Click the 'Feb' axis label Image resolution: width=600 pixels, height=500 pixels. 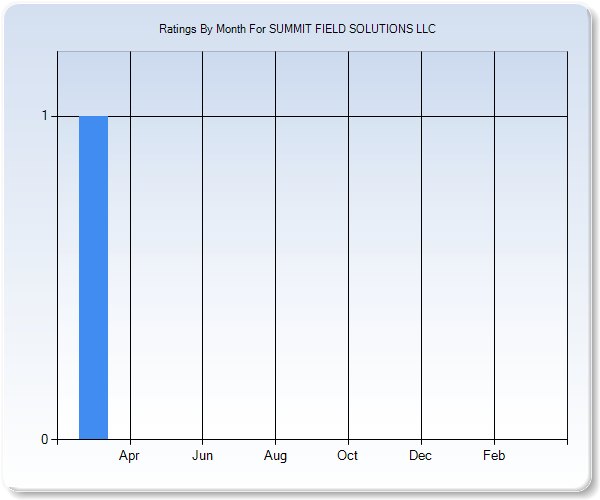[x=494, y=456]
